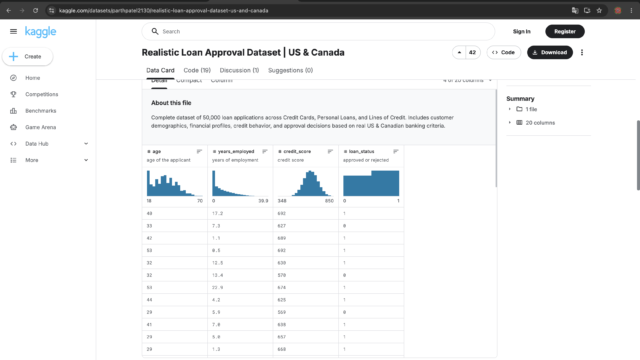Upvote the dataset with arrow

click(459, 53)
